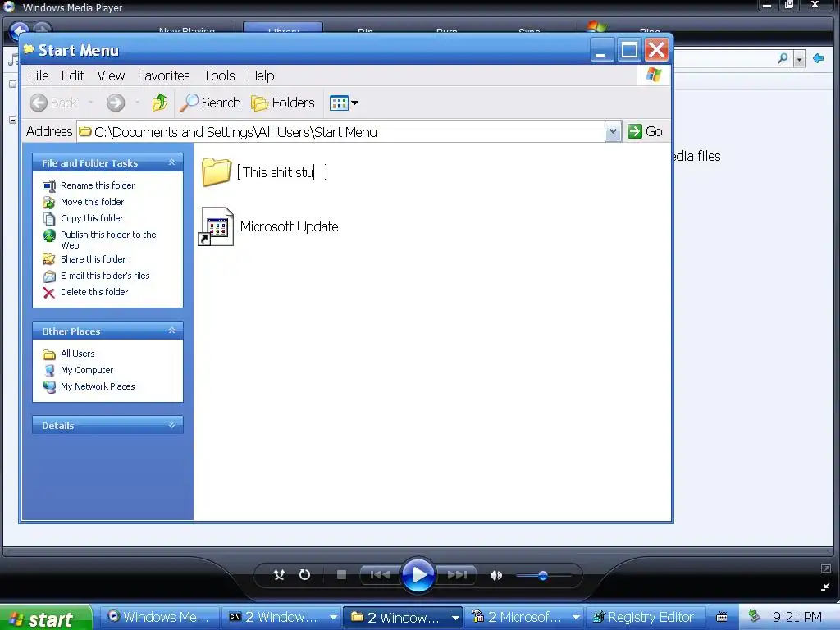The height and width of the screenshot is (630, 840).
Task: Click the Forward navigation arrow
Action: coord(115,103)
